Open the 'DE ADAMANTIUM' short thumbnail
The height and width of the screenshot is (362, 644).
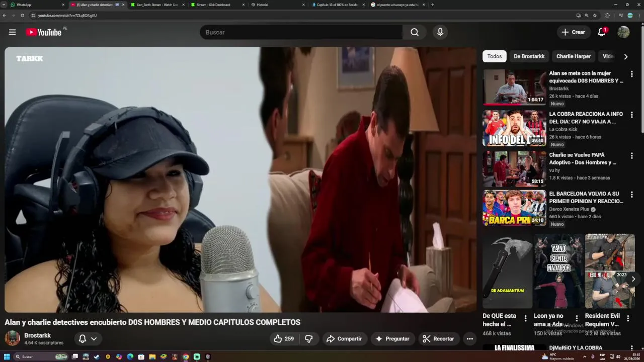click(507, 271)
